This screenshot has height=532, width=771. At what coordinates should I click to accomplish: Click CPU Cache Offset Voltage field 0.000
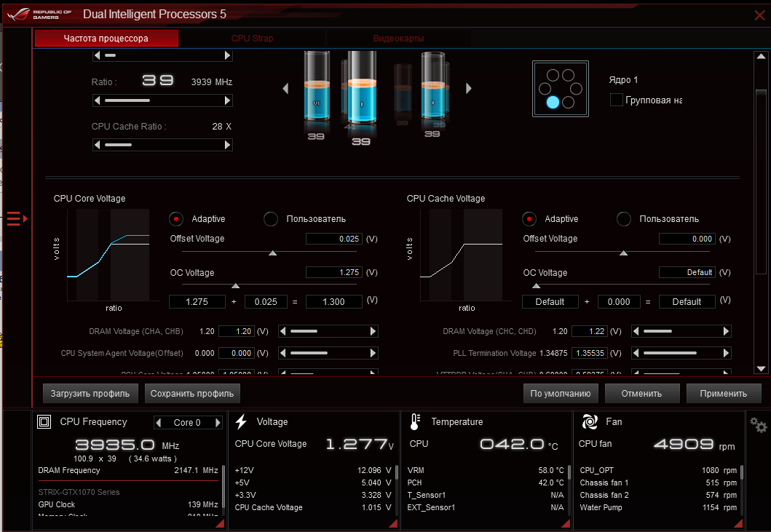click(x=687, y=239)
